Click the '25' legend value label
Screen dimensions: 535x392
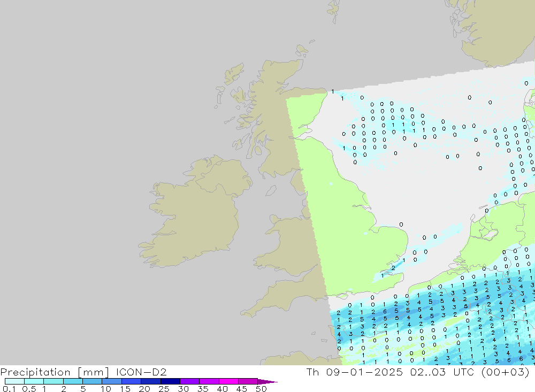click(x=164, y=389)
